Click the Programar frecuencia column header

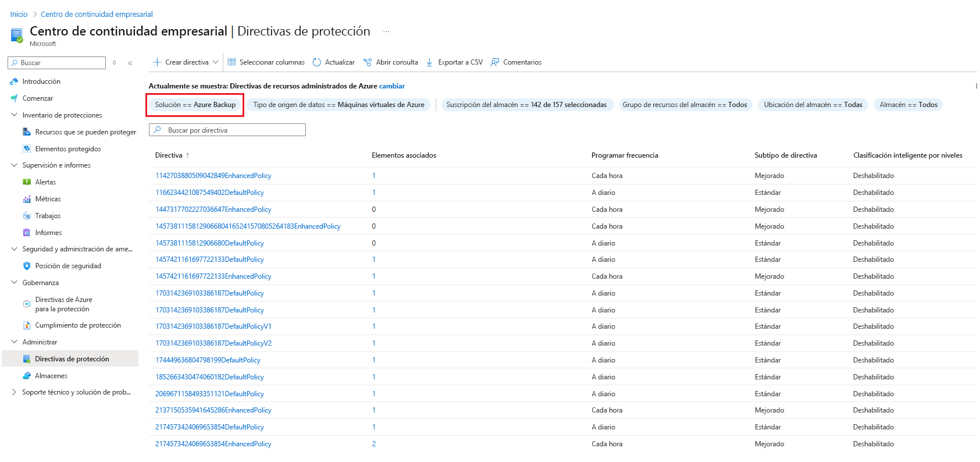point(625,155)
